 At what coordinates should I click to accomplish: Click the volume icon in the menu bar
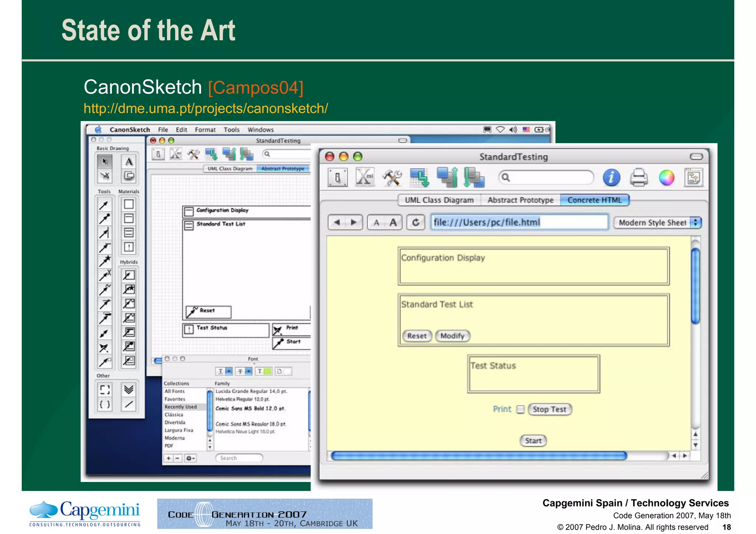click(513, 130)
